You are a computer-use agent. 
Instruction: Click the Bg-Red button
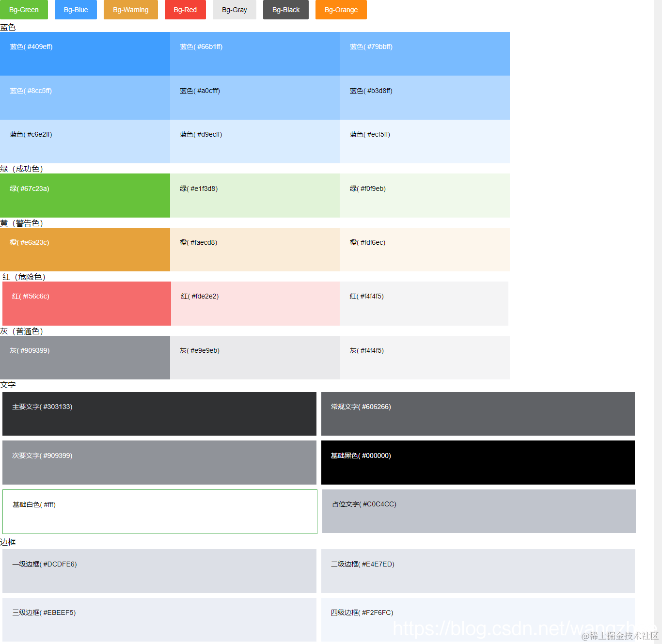point(185,10)
